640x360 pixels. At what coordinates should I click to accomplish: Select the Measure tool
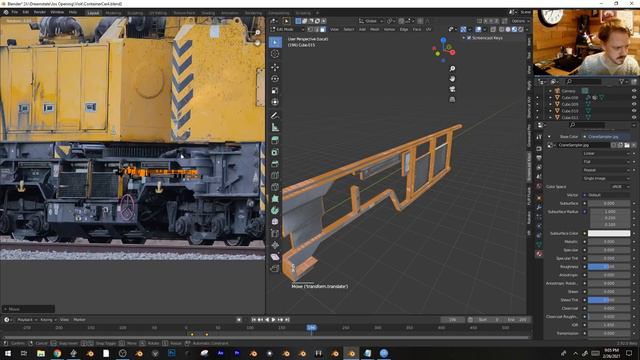tap(275, 127)
